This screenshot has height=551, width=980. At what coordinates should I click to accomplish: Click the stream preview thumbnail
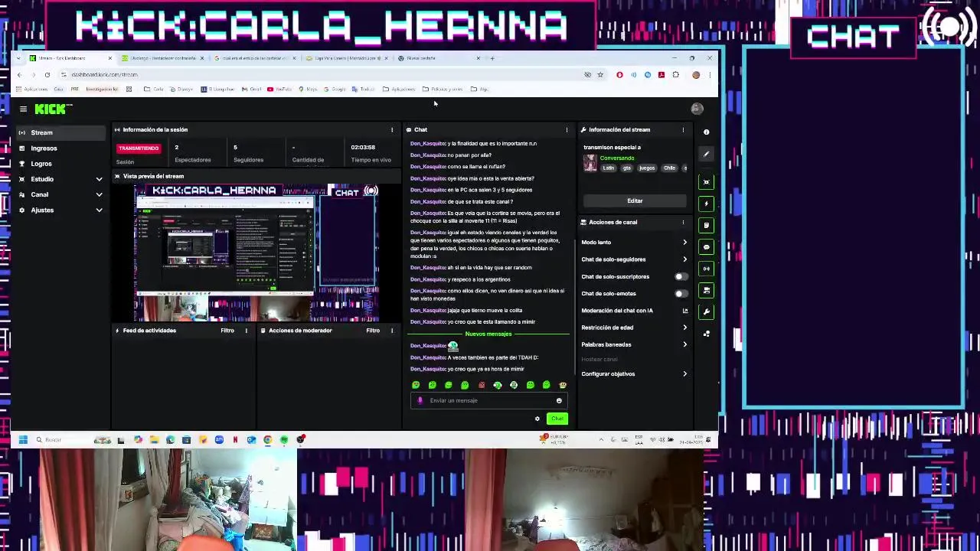(x=257, y=253)
